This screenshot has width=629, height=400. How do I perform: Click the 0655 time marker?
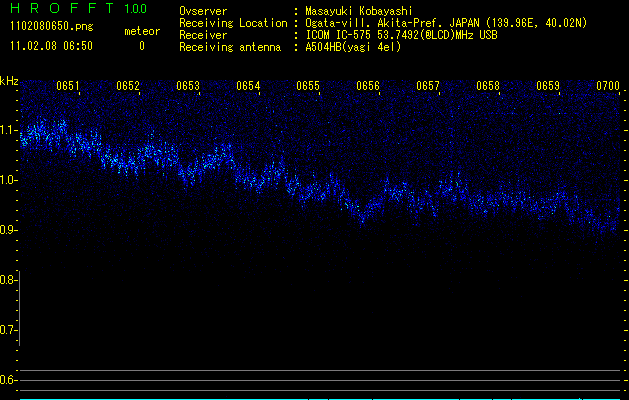coord(308,86)
